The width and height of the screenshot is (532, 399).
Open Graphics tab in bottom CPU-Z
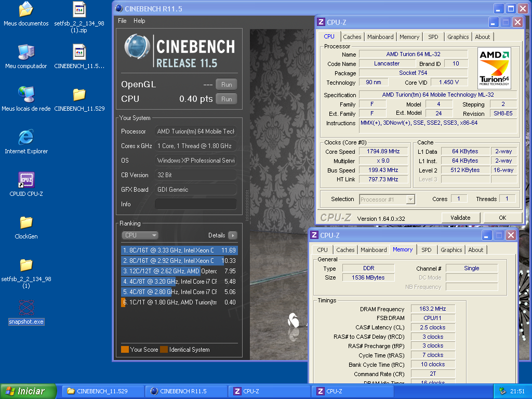point(451,250)
